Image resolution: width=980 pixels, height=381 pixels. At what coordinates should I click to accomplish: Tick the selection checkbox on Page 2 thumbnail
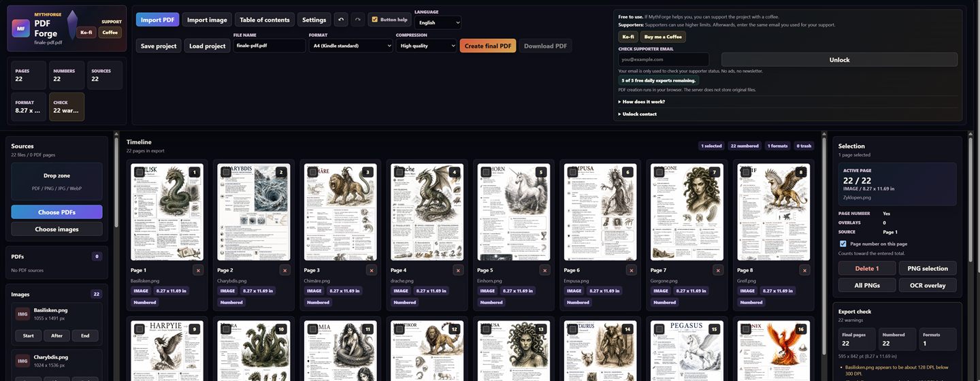(x=226, y=173)
